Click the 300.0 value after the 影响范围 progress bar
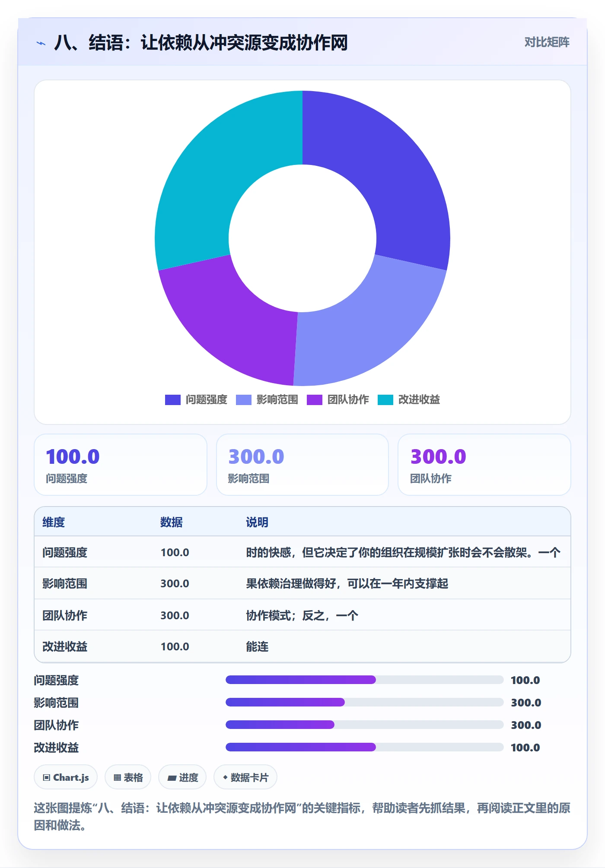The width and height of the screenshot is (605, 868). 526,703
